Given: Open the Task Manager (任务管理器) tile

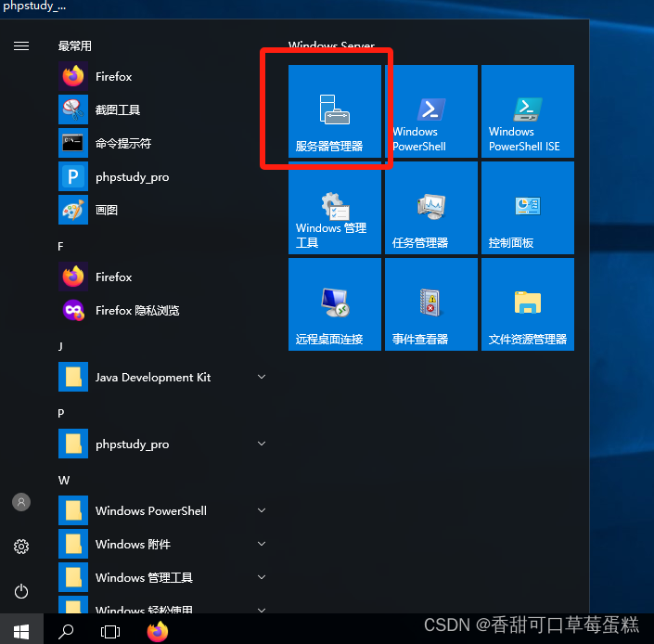Looking at the screenshot, I should tap(430, 208).
